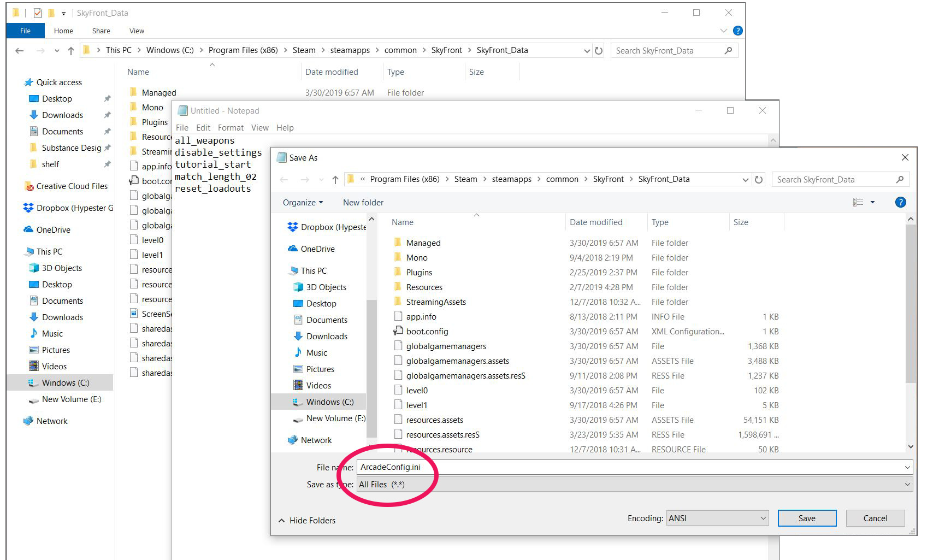Open OneDrive in the Save As navigation pane
The image size is (939, 560).
(x=311, y=249)
